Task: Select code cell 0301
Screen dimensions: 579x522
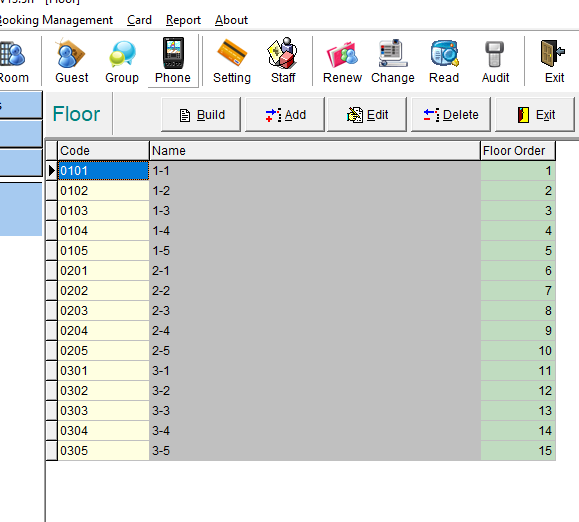Action: point(103,370)
